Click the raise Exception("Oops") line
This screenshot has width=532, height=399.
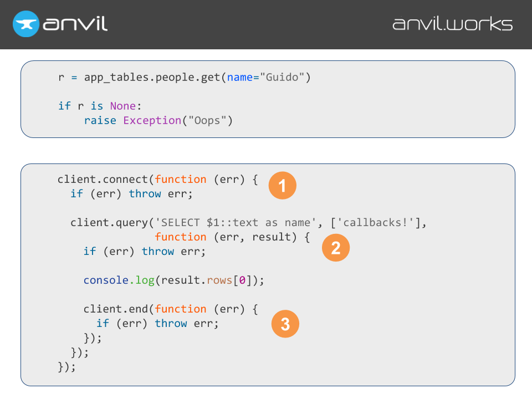[x=158, y=120]
